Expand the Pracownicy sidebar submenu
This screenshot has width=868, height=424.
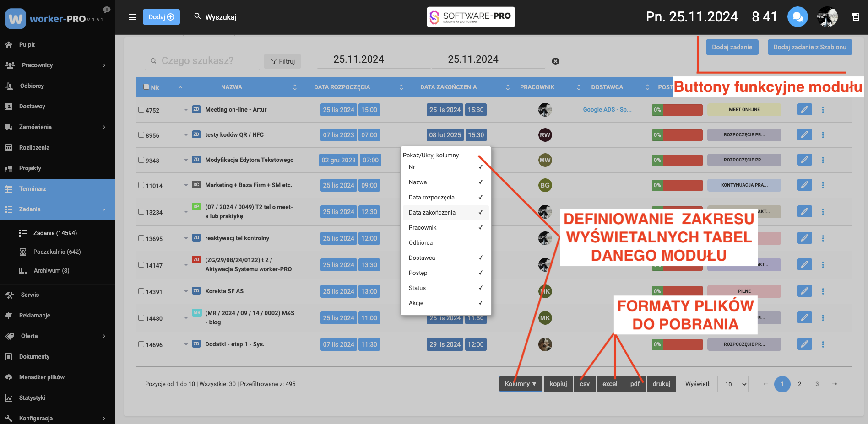(x=104, y=65)
